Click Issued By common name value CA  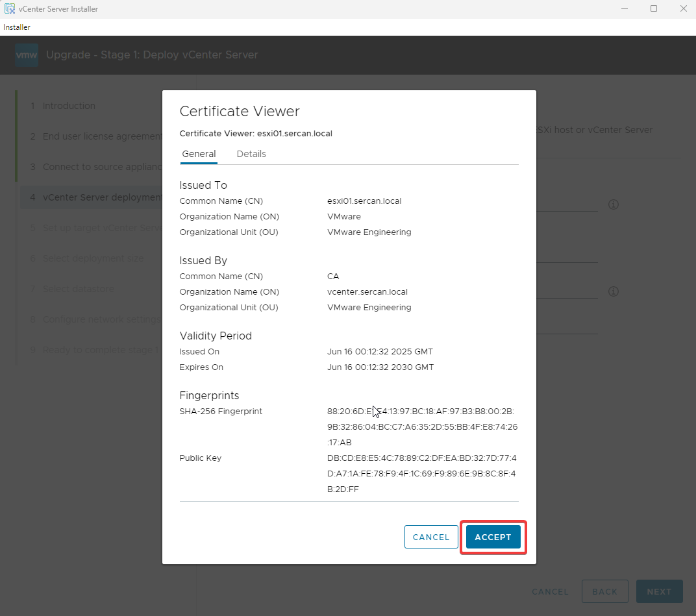333,276
